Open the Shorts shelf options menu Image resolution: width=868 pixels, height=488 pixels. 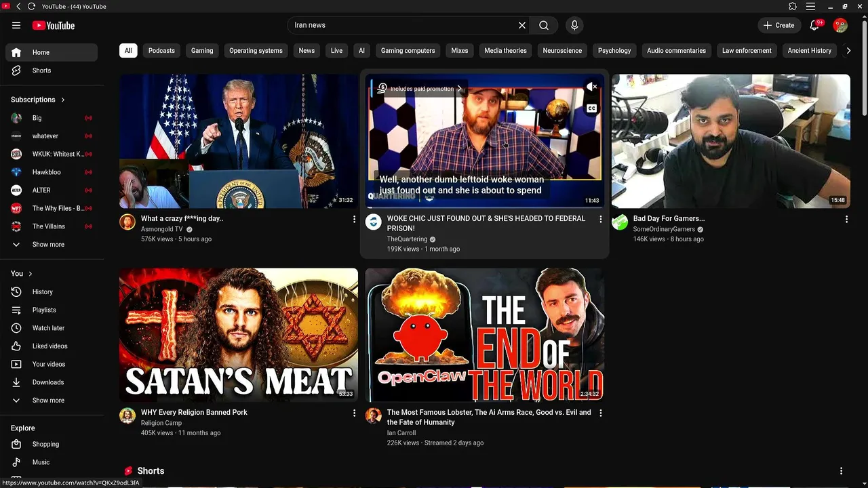tap(841, 471)
